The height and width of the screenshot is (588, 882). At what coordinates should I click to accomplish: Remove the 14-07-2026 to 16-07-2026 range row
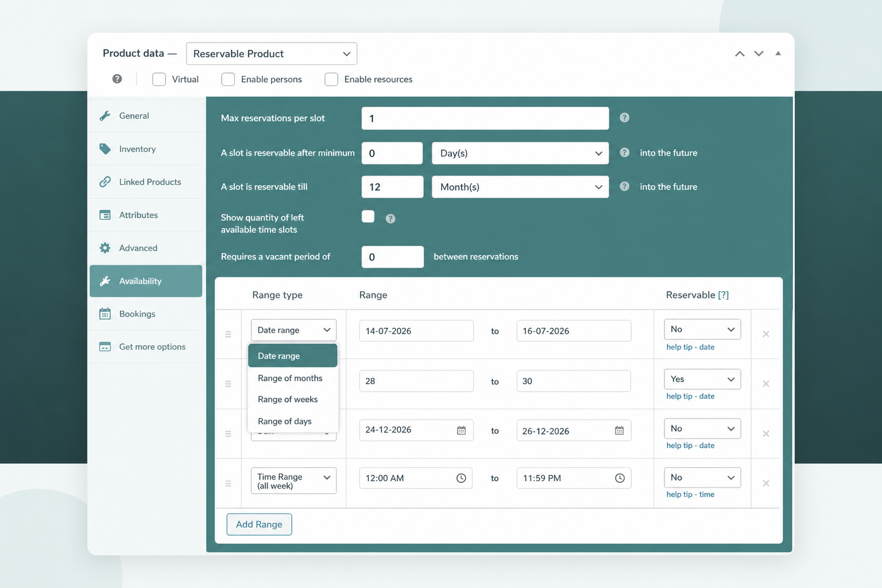pyautogui.click(x=766, y=334)
